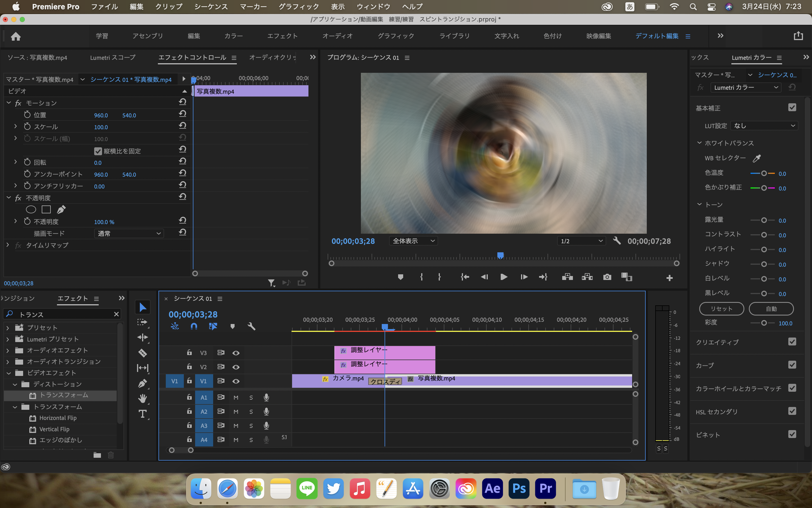Image resolution: width=812 pixels, height=508 pixels.
Task: Click the Export Frame camera icon
Action: [x=607, y=277]
